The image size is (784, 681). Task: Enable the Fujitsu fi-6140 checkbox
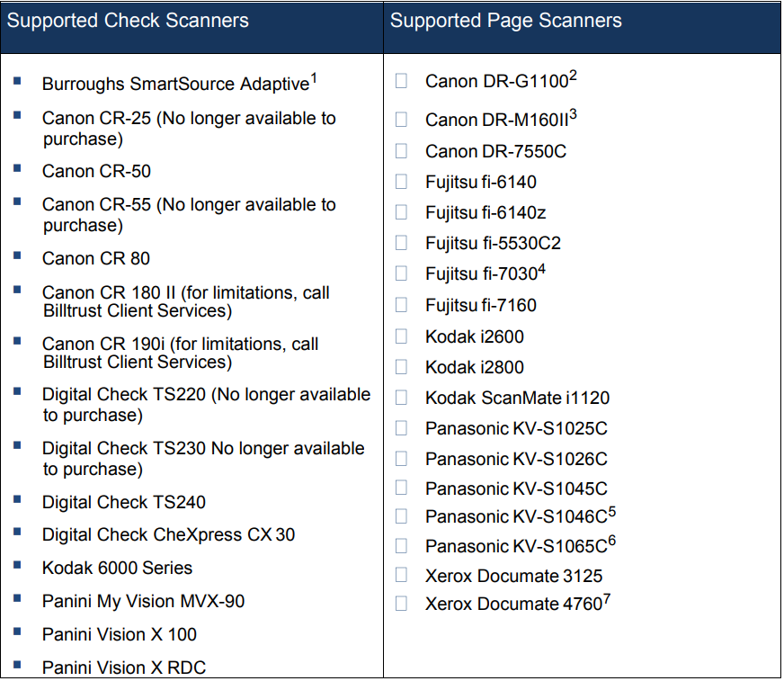click(x=402, y=182)
